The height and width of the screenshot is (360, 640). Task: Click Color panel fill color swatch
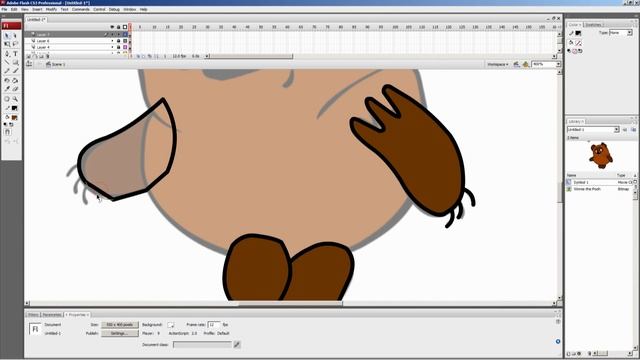pyautogui.click(x=578, y=42)
